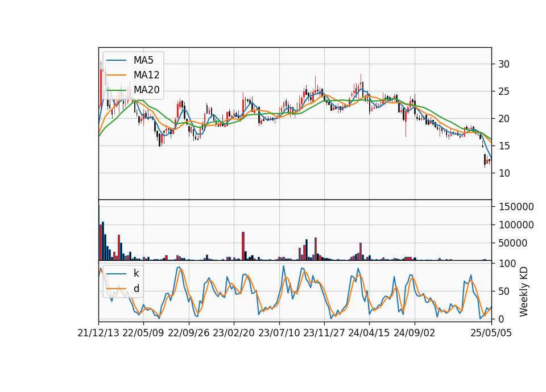Click the volume axis value 50000
This screenshot has width=546, height=392.
(x=513, y=243)
